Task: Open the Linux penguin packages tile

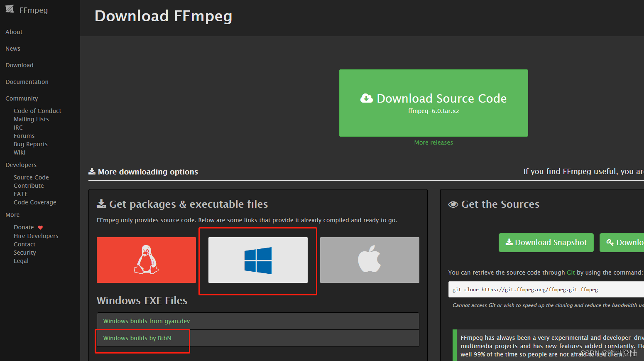Action: pyautogui.click(x=146, y=260)
